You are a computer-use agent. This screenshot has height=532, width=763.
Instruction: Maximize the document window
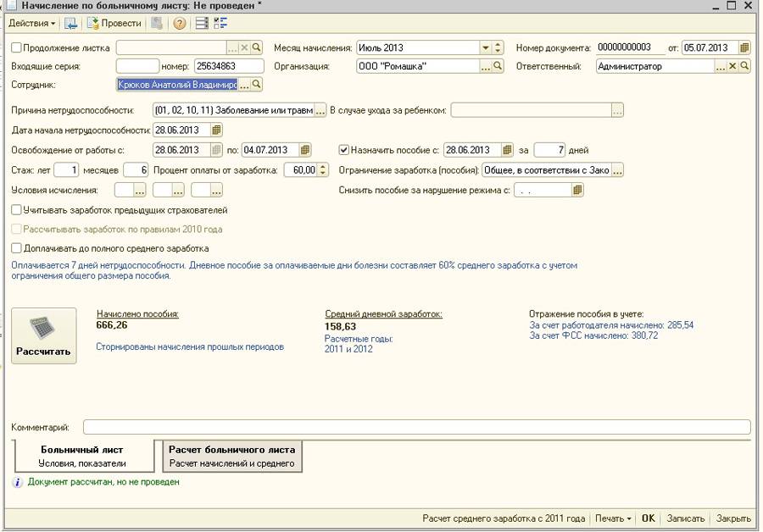(732, 6)
